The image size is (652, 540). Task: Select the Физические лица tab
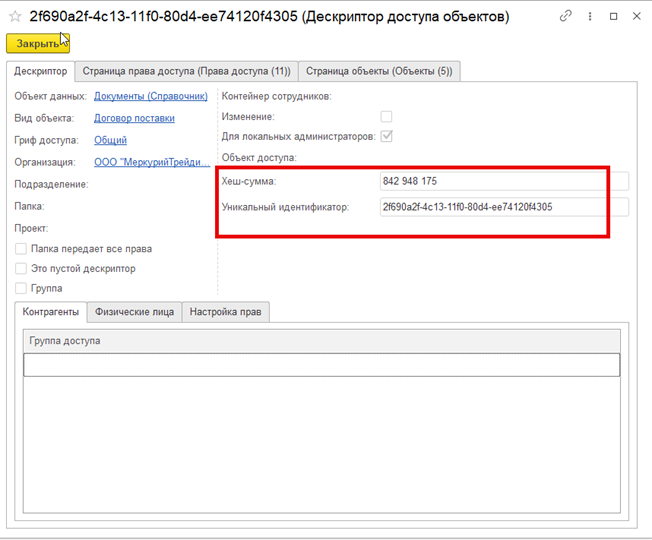134,312
